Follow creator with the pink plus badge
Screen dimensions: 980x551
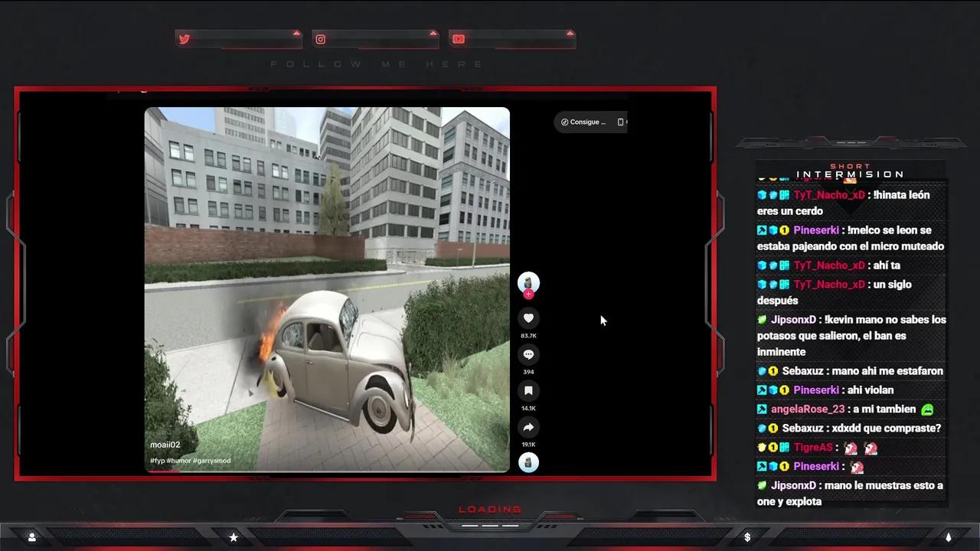tap(528, 295)
